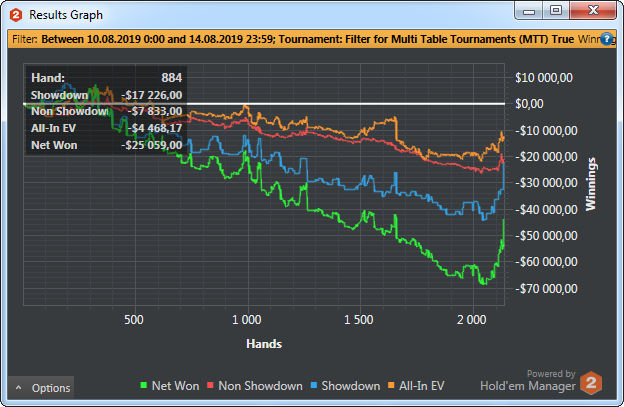624x407 pixels.
Task: Toggle the Net Won green legend swatch
Action: click(144, 385)
